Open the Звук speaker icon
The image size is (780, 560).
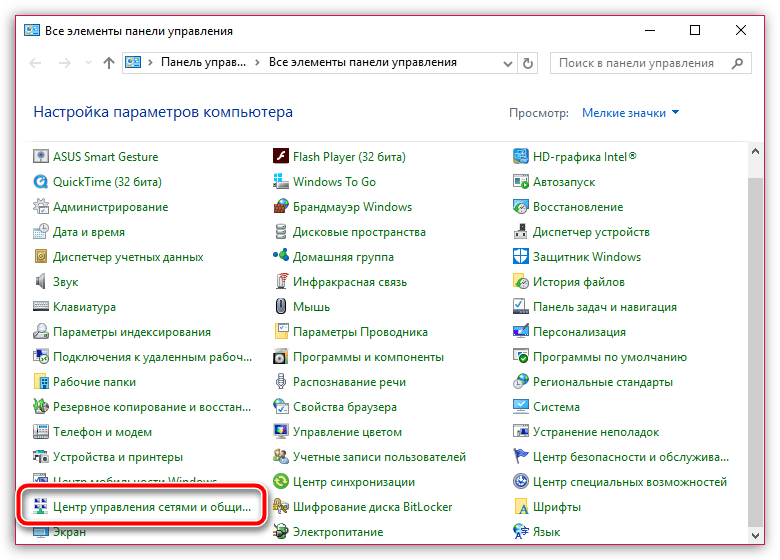pyautogui.click(x=41, y=281)
